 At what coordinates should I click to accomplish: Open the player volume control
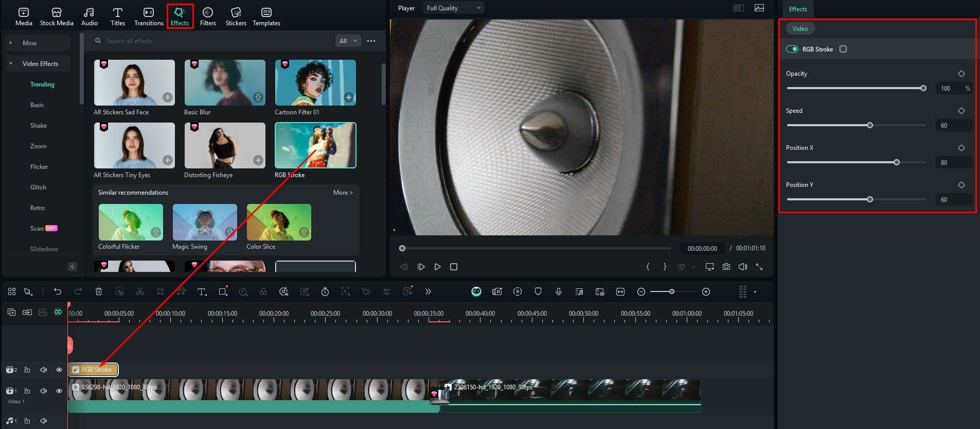[743, 267]
